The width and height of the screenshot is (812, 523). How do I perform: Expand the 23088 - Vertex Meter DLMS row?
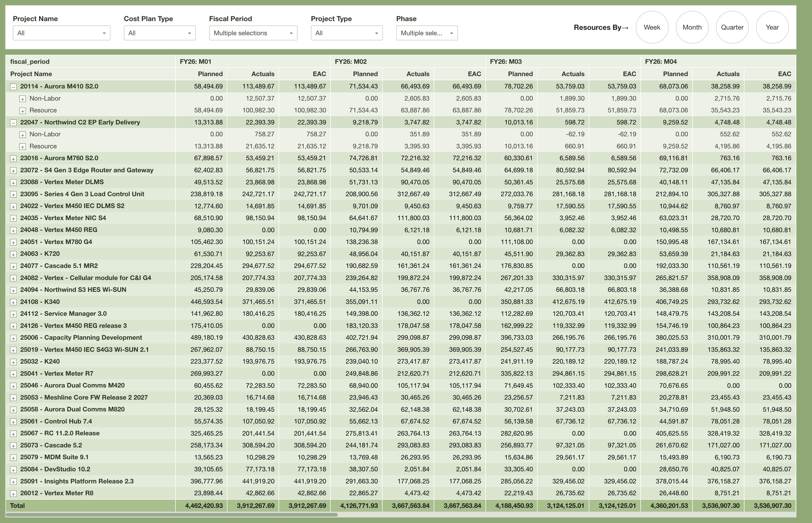click(13, 182)
